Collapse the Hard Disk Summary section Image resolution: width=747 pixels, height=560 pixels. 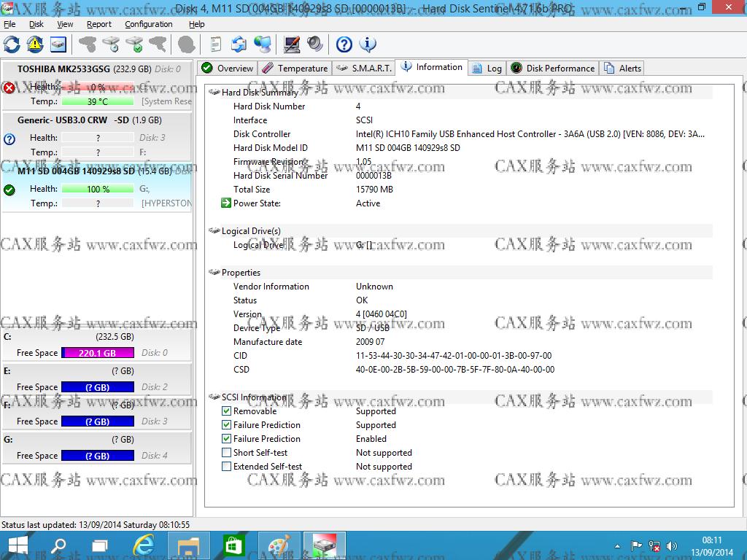click(214, 93)
